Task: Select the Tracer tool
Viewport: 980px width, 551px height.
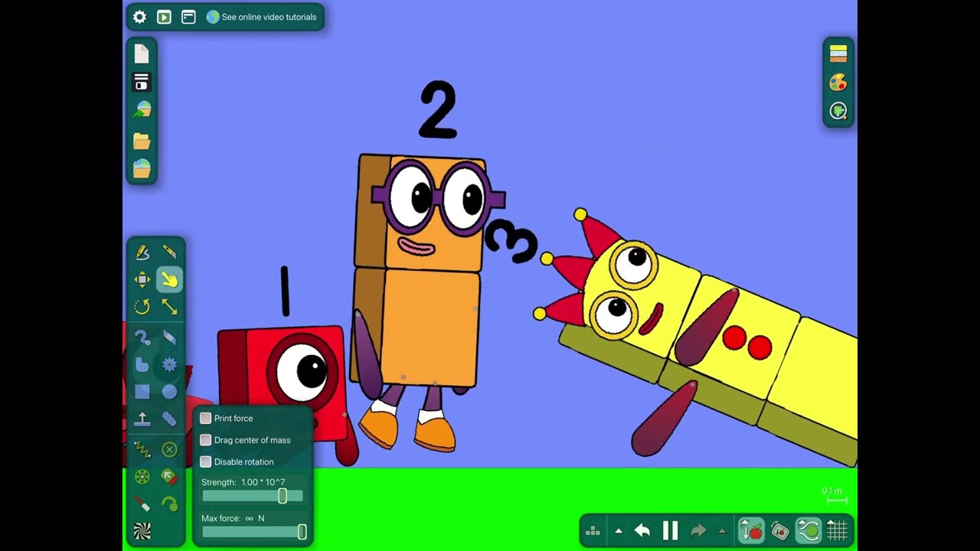Action: tap(169, 504)
